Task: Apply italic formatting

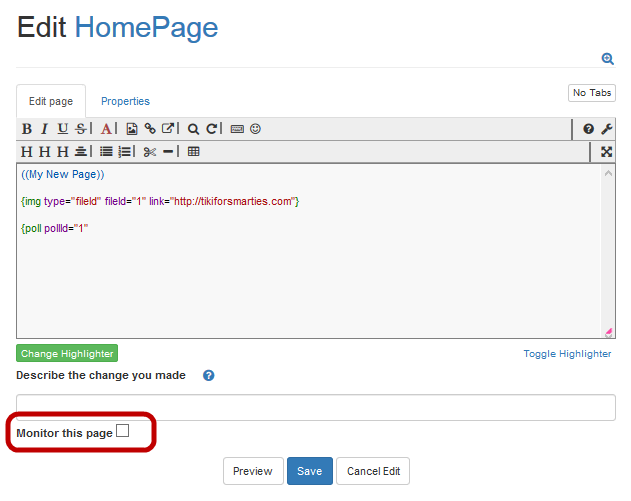Action: coord(44,129)
